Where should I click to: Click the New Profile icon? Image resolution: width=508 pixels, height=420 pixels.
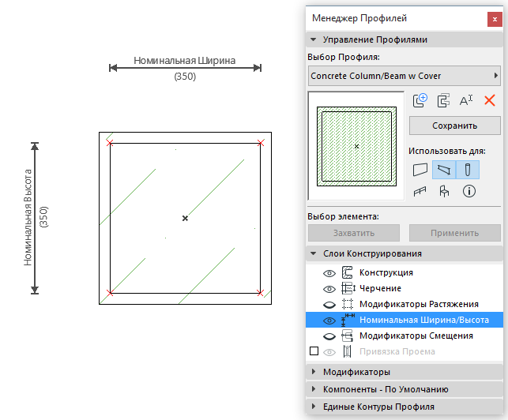click(x=420, y=100)
